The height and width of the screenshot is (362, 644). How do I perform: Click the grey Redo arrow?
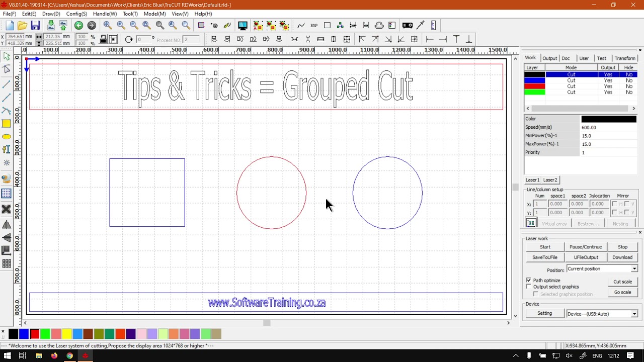pyautogui.click(x=92, y=26)
